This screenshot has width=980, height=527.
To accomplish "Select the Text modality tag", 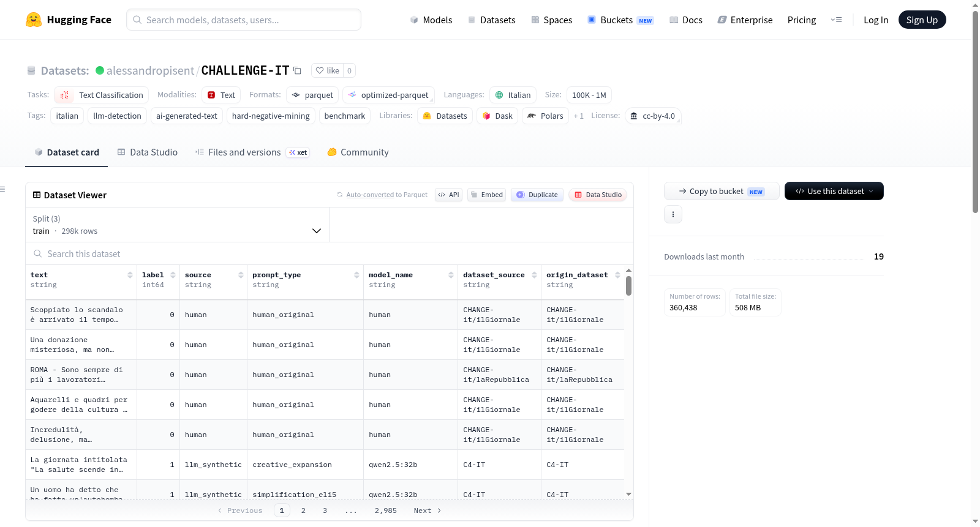I will point(221,95).
